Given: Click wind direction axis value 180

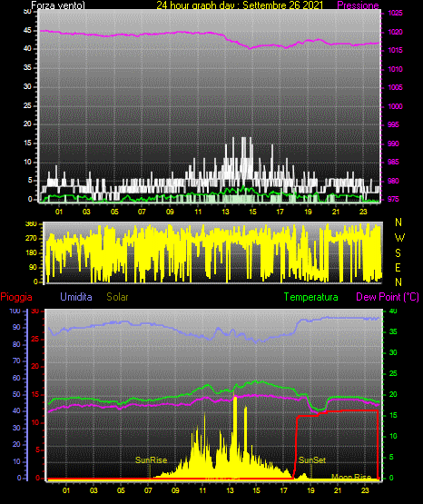Looking at the screenshot, I should (x=31, y=253).
